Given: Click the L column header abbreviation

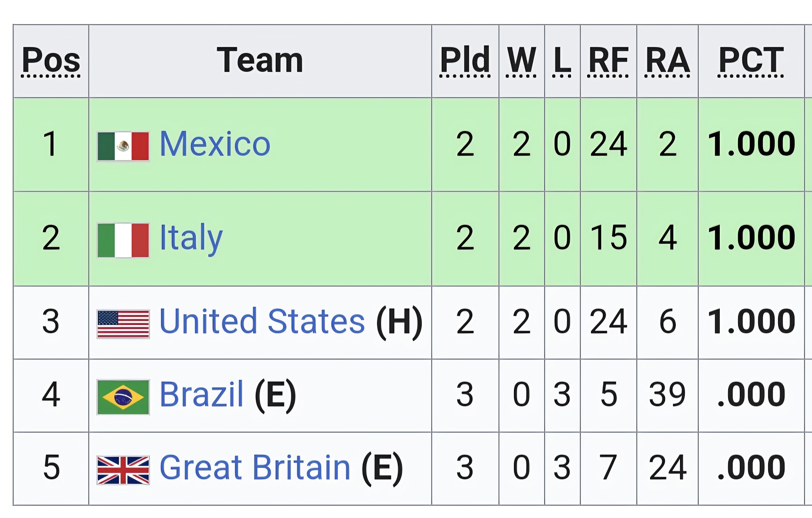Looking at the screenshot, I should 562,60.
